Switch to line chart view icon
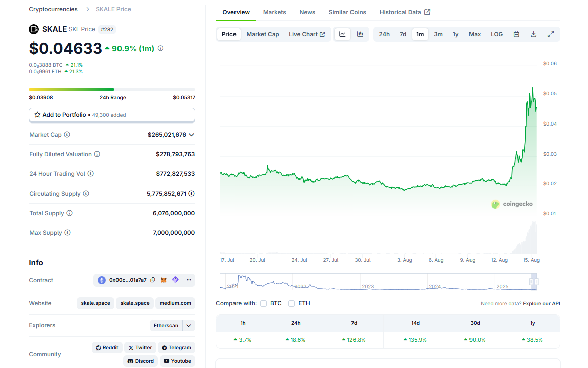Image resolution: width=588 pixels, height=368 pixels. (x=343, y=34)
